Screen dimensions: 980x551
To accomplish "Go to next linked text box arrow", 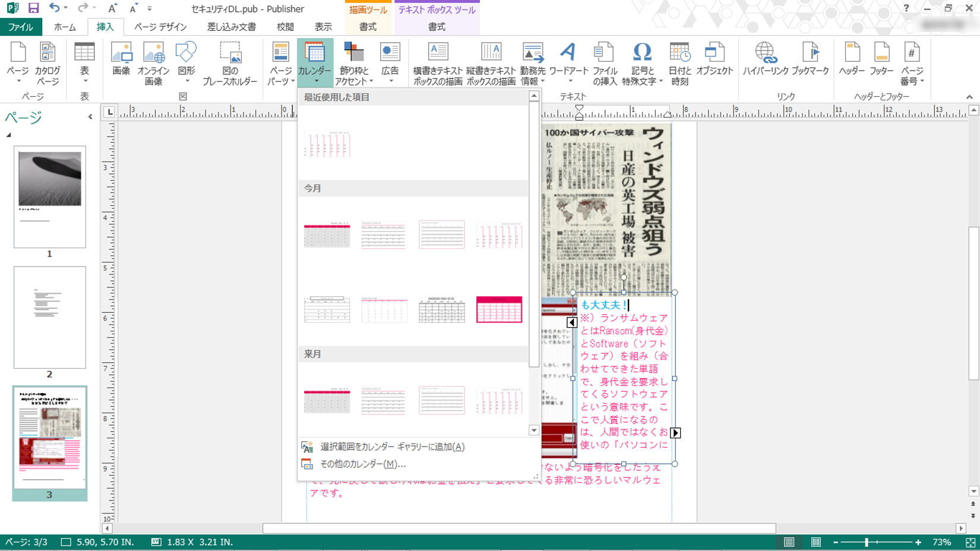I will point(675,433).
